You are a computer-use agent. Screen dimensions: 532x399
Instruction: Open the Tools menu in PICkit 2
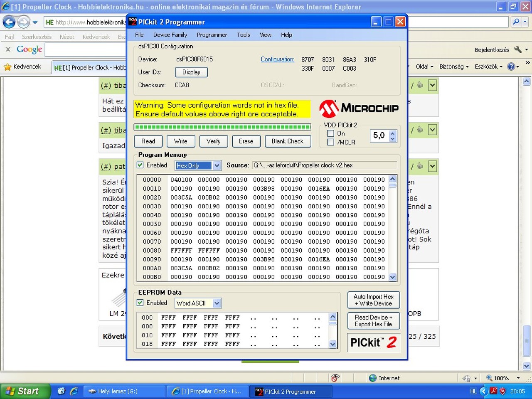[244, 35]
